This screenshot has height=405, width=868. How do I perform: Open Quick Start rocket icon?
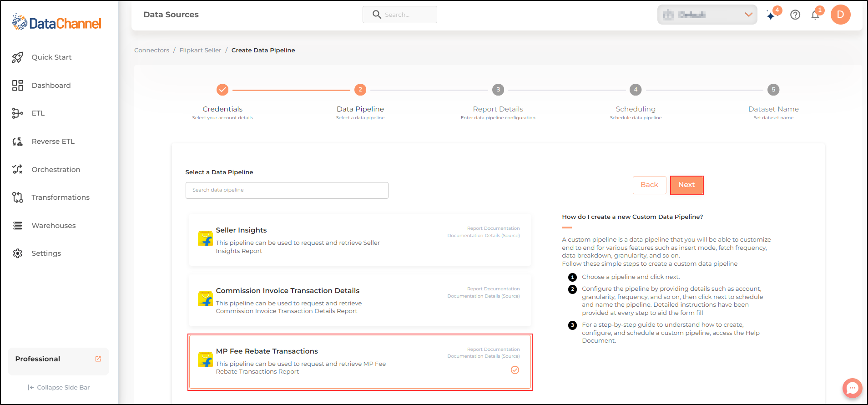pos(18,57)
